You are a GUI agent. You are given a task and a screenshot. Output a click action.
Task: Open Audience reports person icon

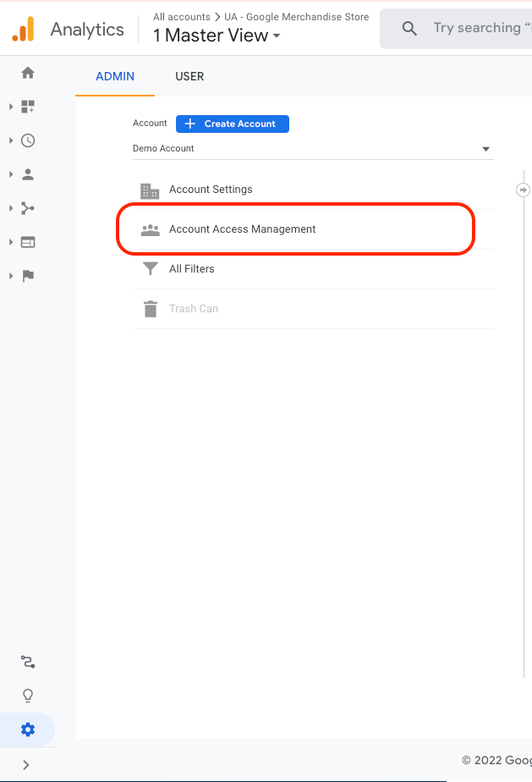pyautogui.click(x=28, y=174)
